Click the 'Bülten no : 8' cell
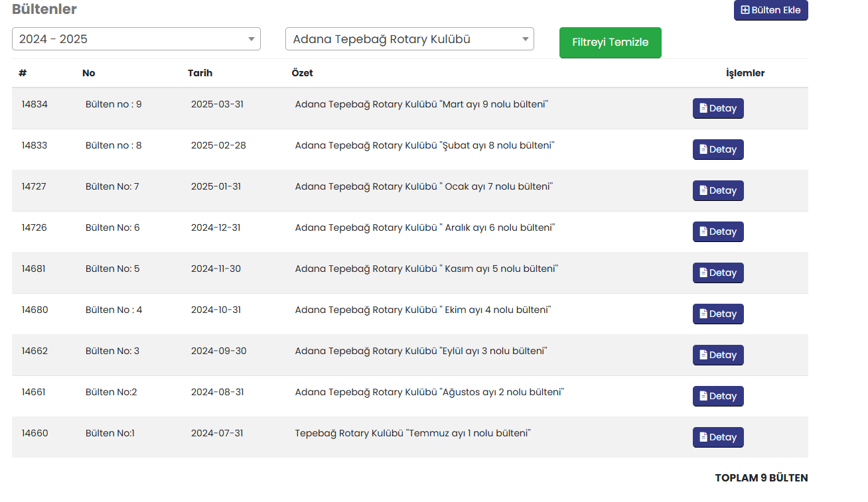 (x=113, y=145)
